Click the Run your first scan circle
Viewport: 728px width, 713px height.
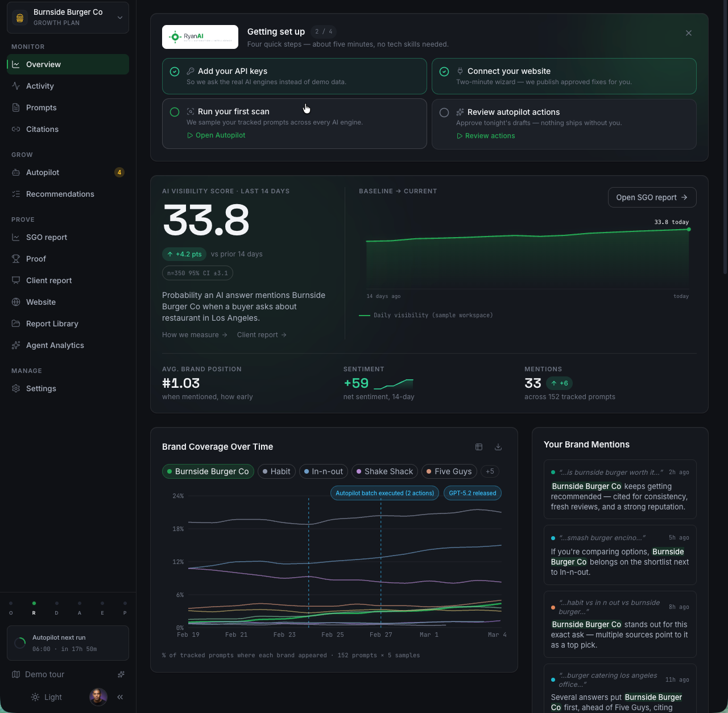(175, 112)
